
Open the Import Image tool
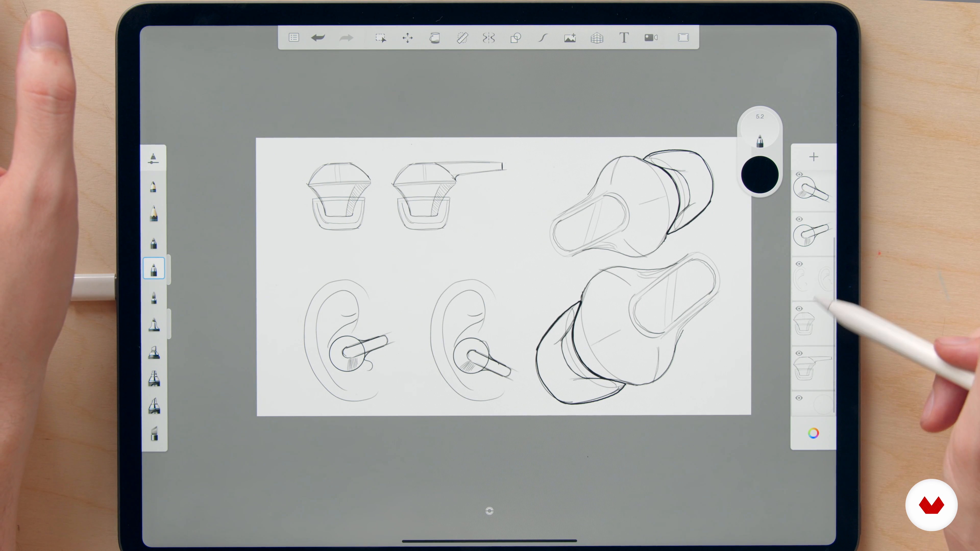coord(570,38)
